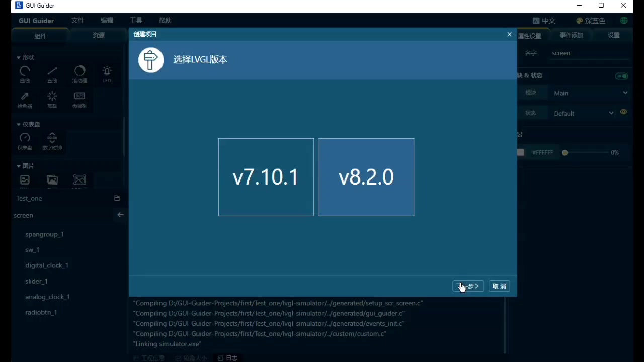Image resolution: width=644 pixels, height=362 pixels.
Task: Open the Default state dropdown
Action: click(583, 113)
